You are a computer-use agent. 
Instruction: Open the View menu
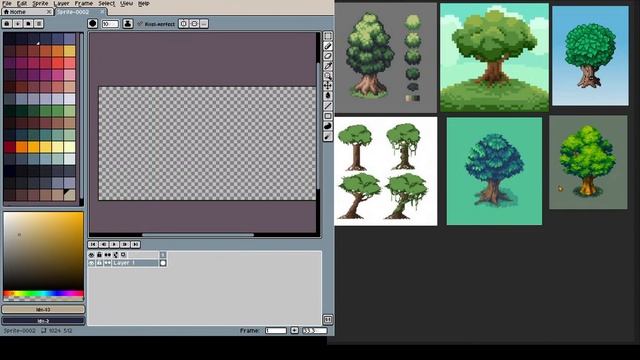point(126,3)
